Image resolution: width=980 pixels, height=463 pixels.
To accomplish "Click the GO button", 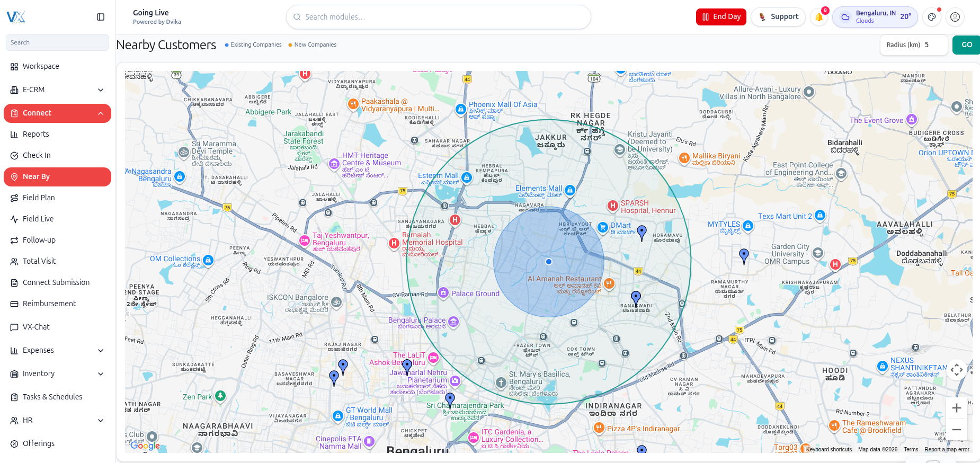I will [x=966, y=45].
